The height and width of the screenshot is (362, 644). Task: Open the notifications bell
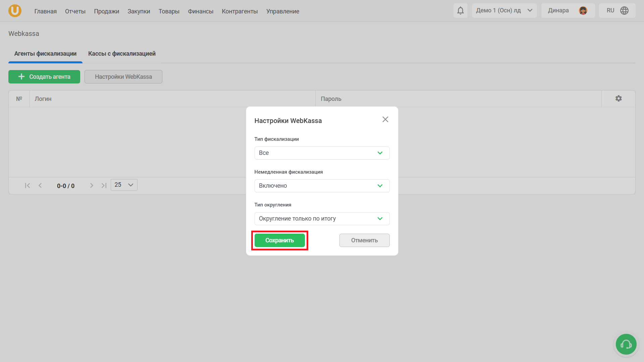click(460, 11)
